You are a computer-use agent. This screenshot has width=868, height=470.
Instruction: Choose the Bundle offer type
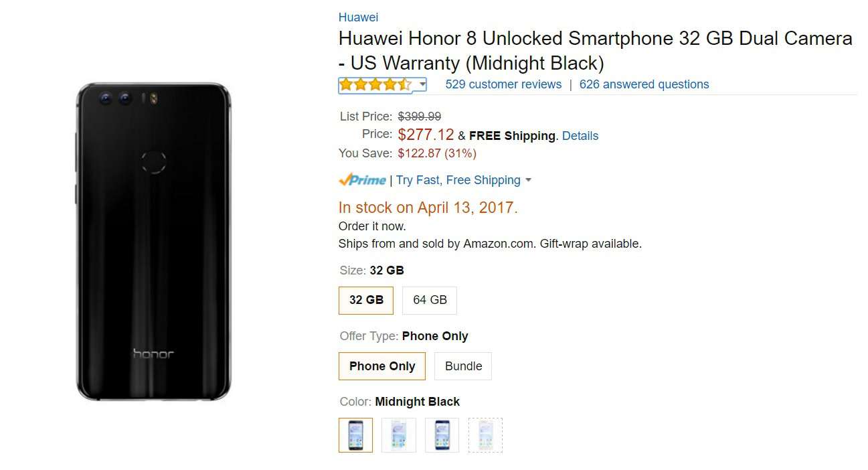pyautogui.click(x=463, y=366)
